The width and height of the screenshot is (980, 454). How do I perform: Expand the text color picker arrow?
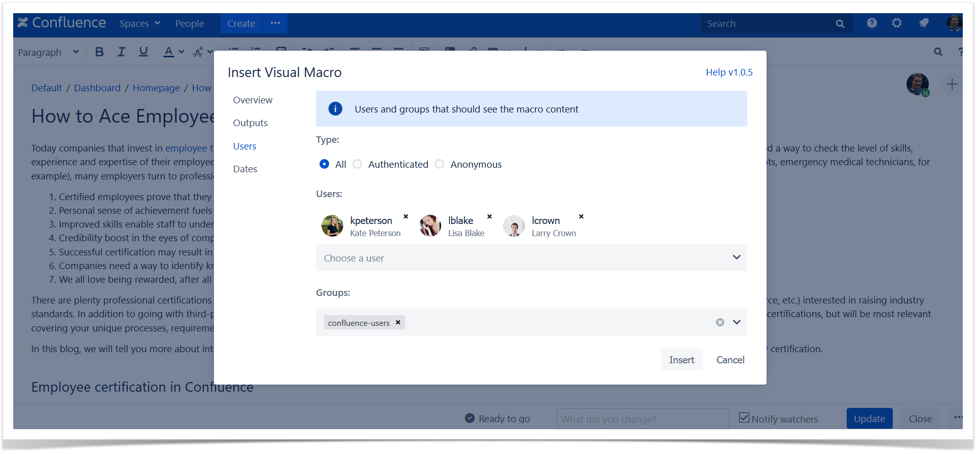tap(182, 52)
